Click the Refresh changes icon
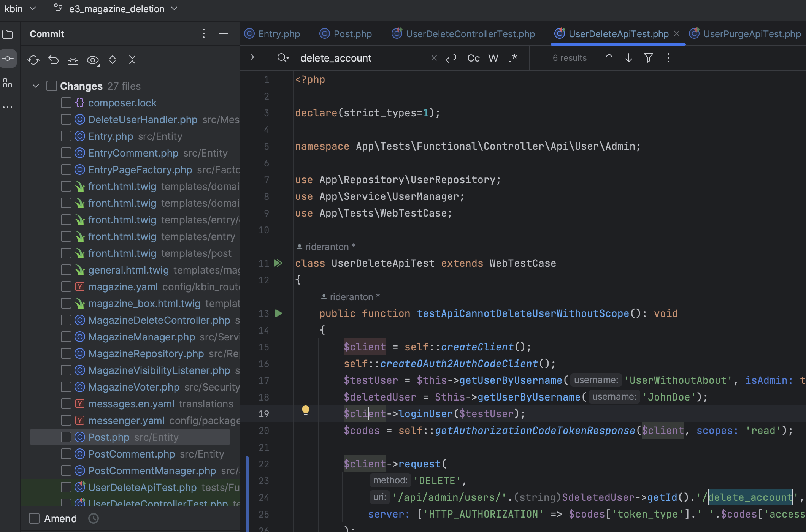The height and width of the screenshot is (532, 806). (33, 60)
